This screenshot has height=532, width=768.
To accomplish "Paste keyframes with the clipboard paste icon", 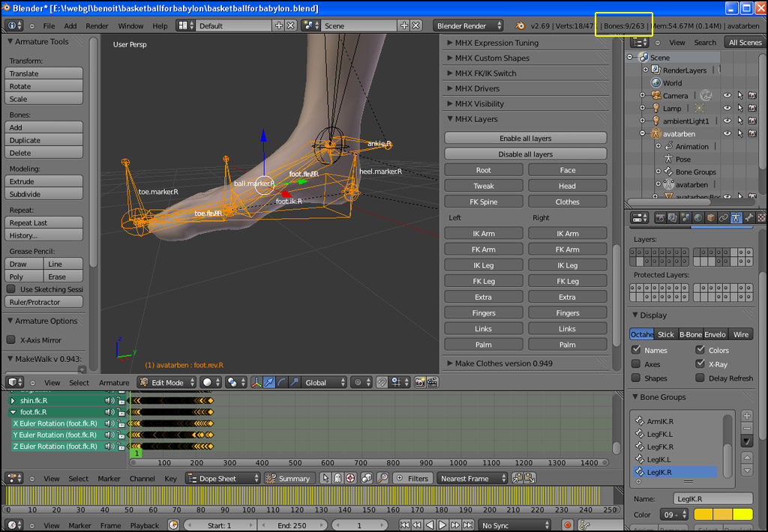I will click(529, 478).
